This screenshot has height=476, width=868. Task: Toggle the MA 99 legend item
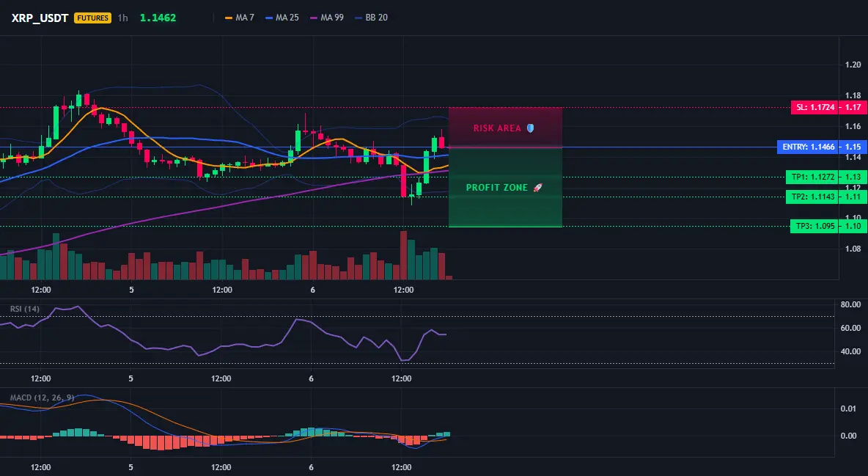pos(327,18)
